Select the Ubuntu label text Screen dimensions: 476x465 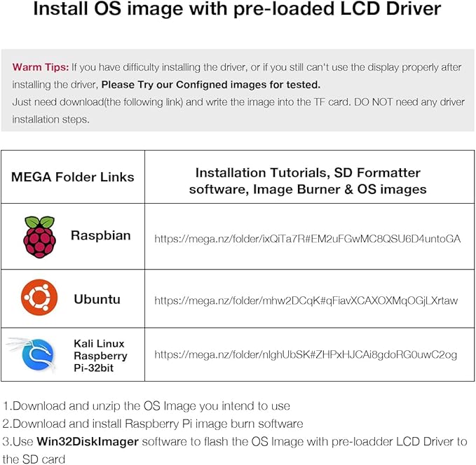tap(97, 300)
